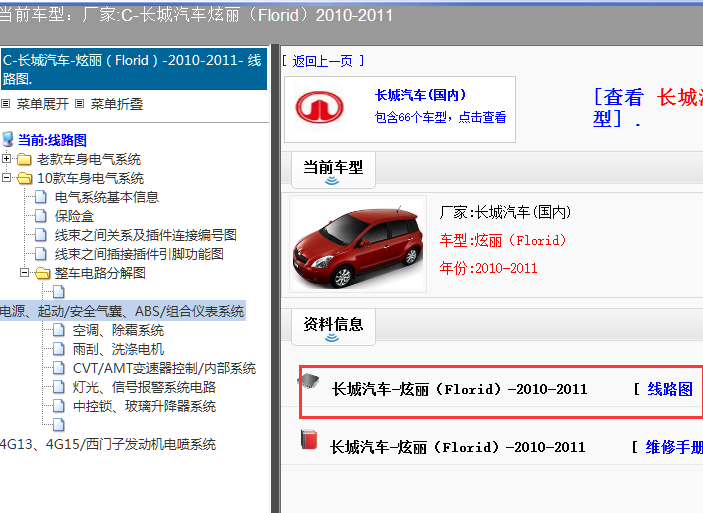
Task: Click the document icon beside 电气系统基本信息
Action: tap(41, 197)
